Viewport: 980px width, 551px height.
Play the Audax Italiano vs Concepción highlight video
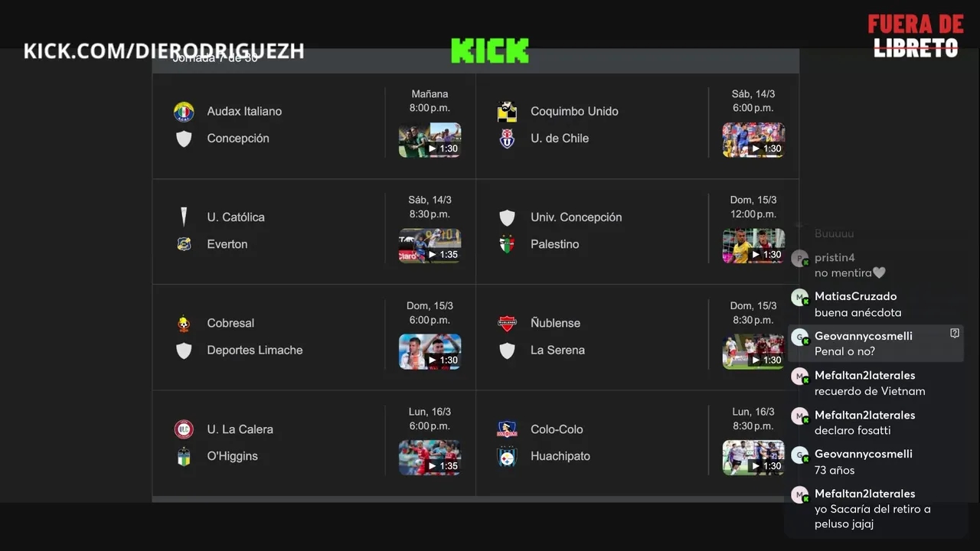point(430,140)
